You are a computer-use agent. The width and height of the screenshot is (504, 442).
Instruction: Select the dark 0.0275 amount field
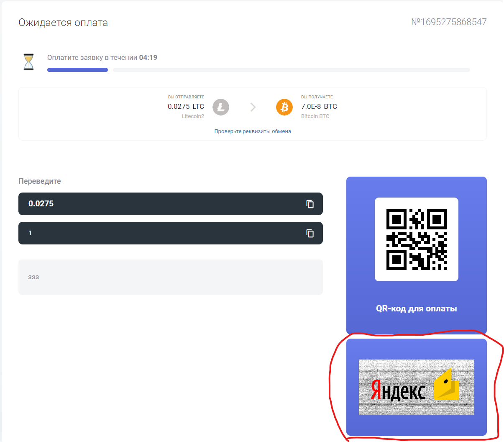[x=159, y=204]
